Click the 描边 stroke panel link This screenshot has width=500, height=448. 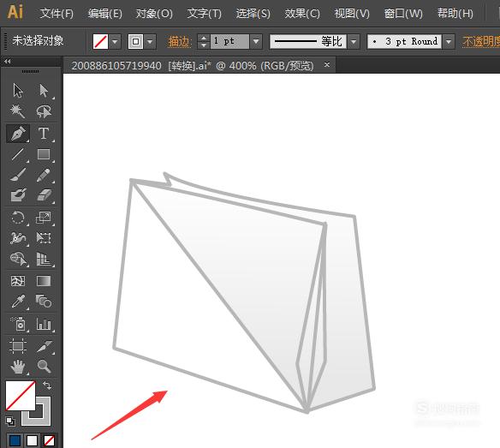point(179,42)
